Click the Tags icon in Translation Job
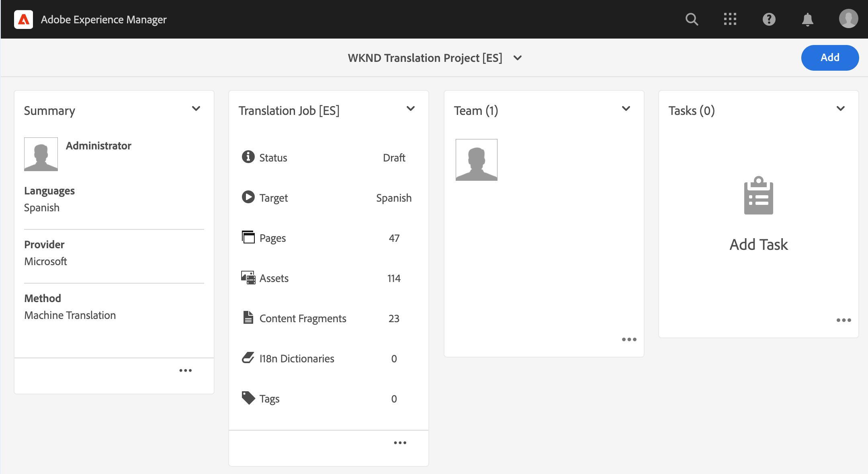The width and height of the screenshot is (868, 474). (248, 398)
